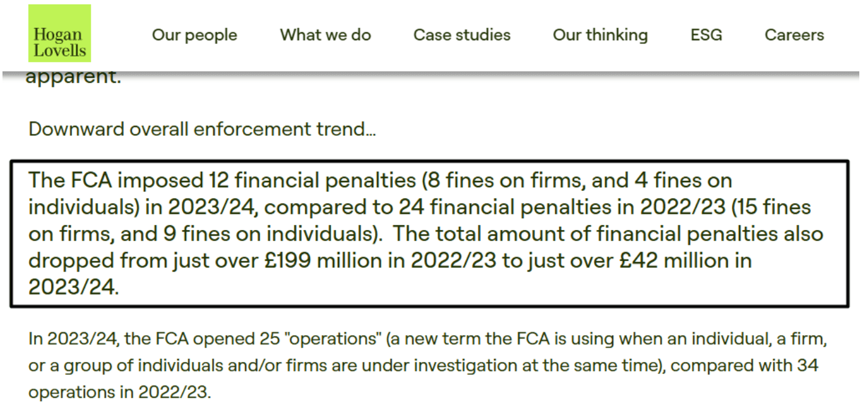
Task: Click the text 12 financial penalties
Action: [309, 180]
